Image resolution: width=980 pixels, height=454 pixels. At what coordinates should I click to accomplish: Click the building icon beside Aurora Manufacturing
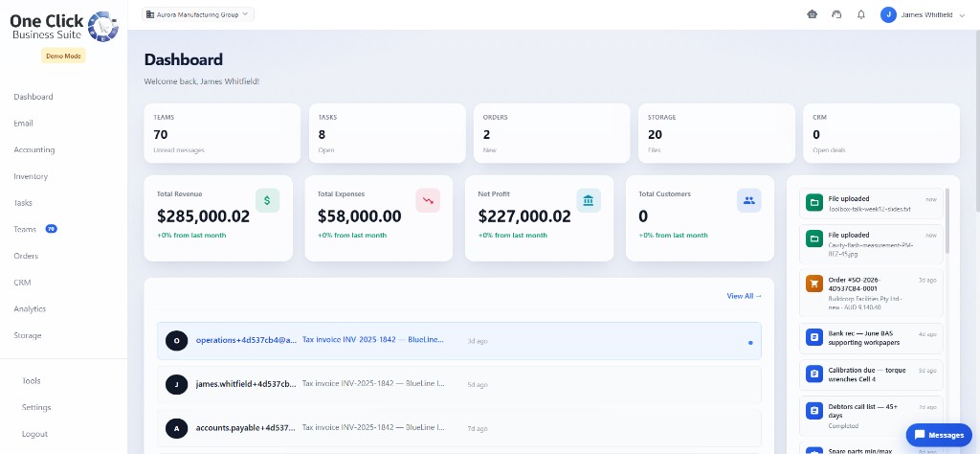[x=150, y=13]
